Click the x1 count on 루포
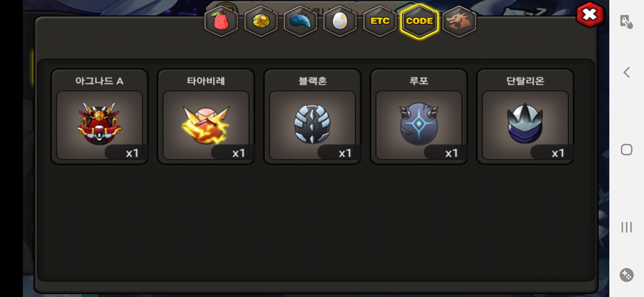This screenshot has width=644, height=297. pyautogui.click(x=451, y=153)
